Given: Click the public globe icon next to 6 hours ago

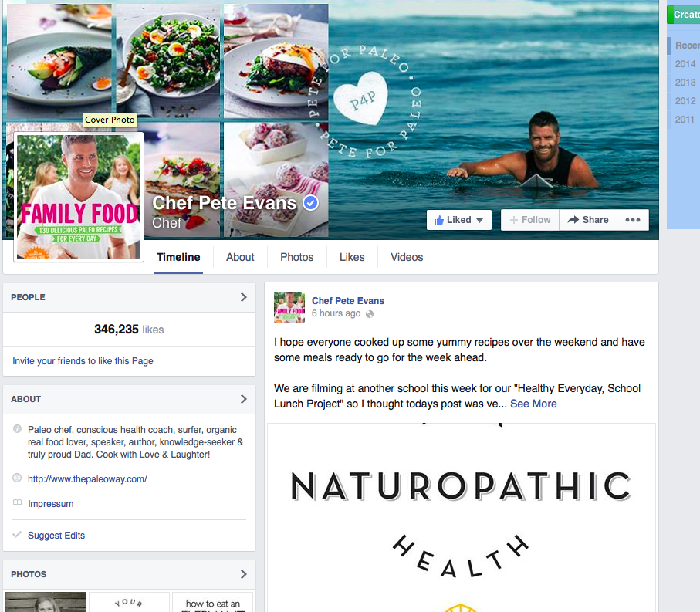Looking at the screenshot, I should [370, 314].
